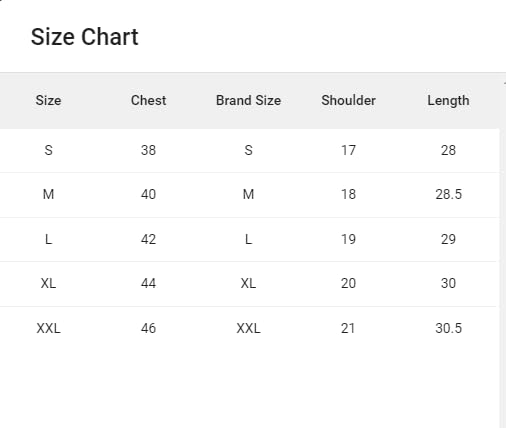Screen dimensions: 506x428
Task: Click the L size row label
Action: [48, 239]
